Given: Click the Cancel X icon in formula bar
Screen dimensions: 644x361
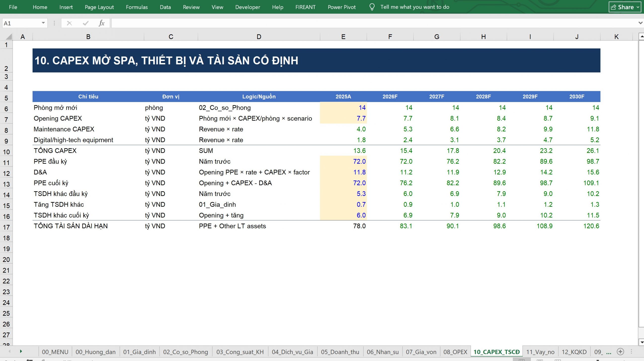Looking at the screenshot, I should pos(69,23).
